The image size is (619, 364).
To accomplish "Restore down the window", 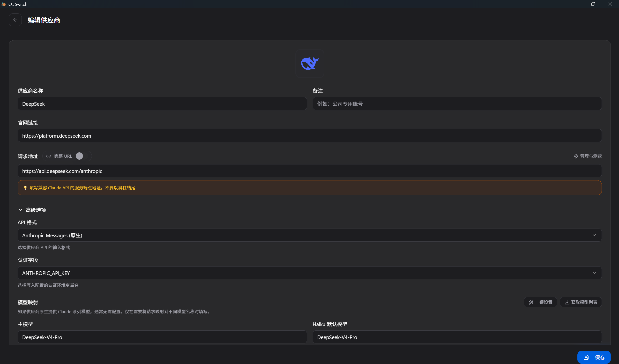I will pos(593,4).
